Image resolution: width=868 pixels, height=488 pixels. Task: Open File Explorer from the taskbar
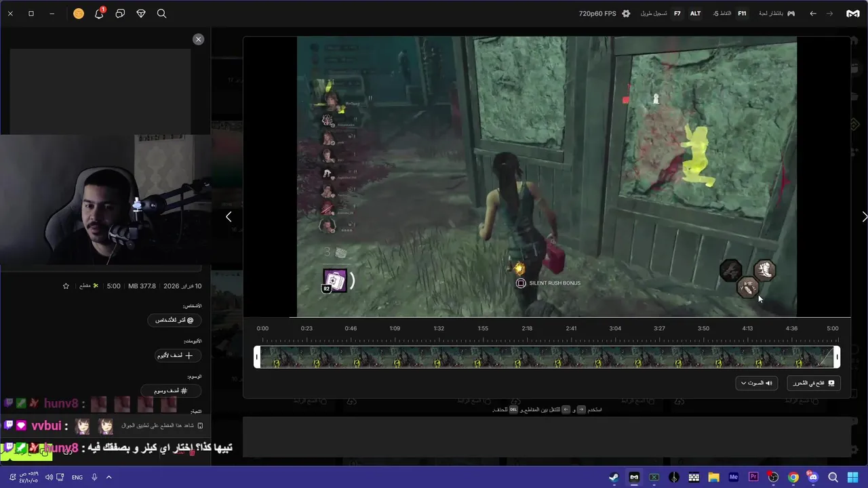point(713,477)
